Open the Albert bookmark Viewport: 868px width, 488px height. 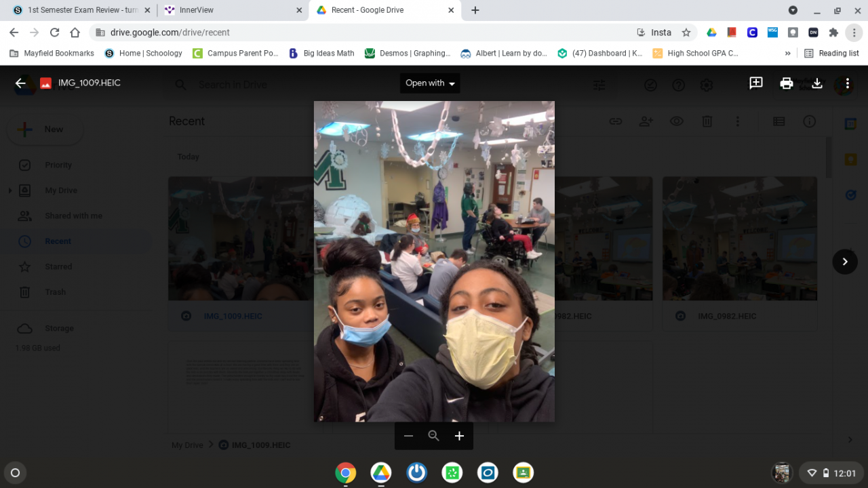504,53
